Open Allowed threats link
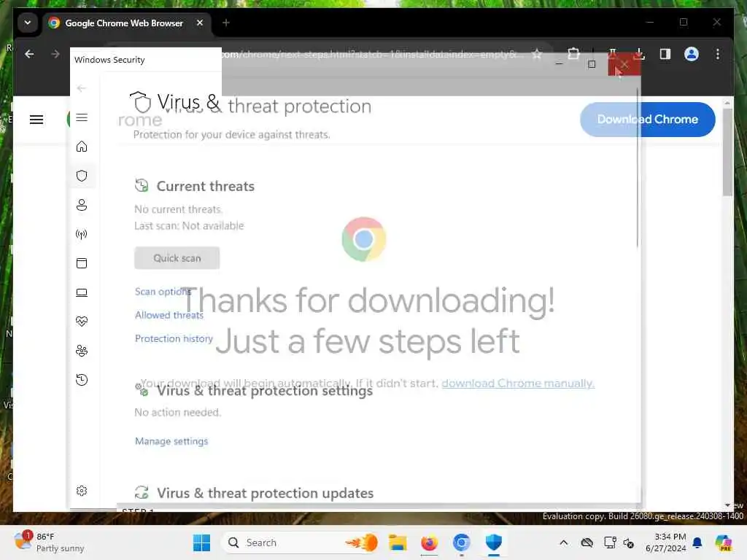The image size is (747, 560). point(169,315)
